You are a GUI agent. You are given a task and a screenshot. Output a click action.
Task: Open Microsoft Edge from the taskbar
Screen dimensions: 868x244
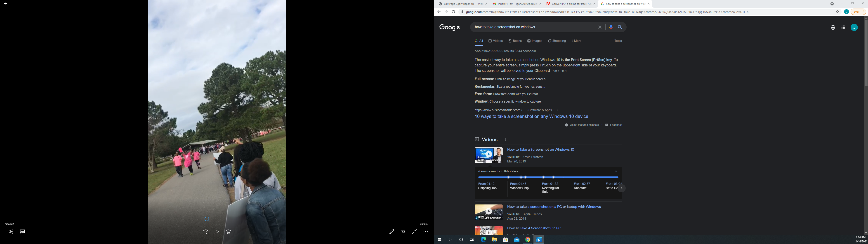(483, 240)
